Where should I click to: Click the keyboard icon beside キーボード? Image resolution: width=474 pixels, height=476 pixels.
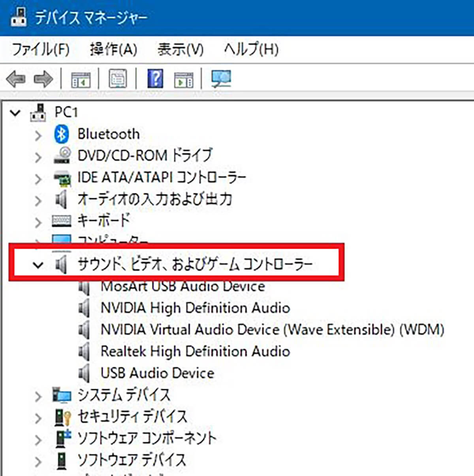(62, 221)
